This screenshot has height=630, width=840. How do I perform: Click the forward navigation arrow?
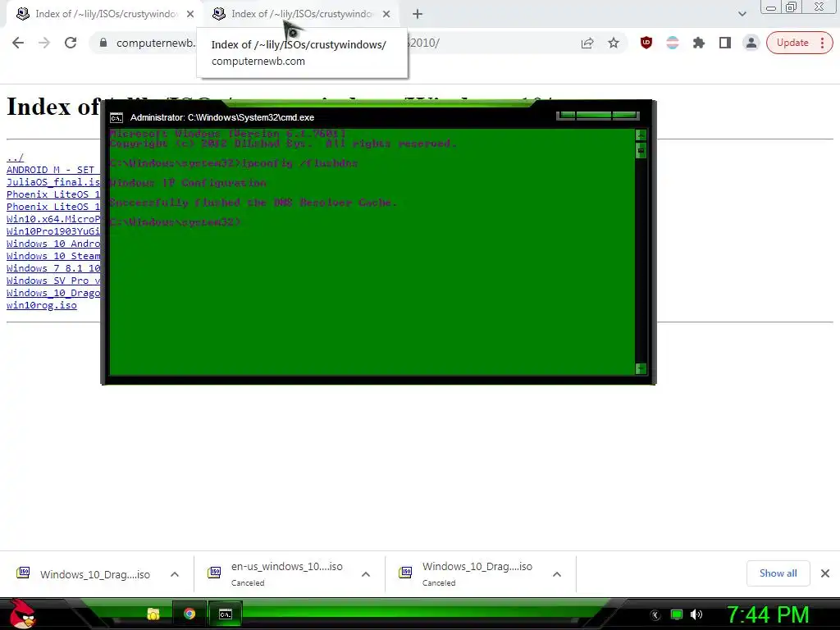(x=44, y=43)
